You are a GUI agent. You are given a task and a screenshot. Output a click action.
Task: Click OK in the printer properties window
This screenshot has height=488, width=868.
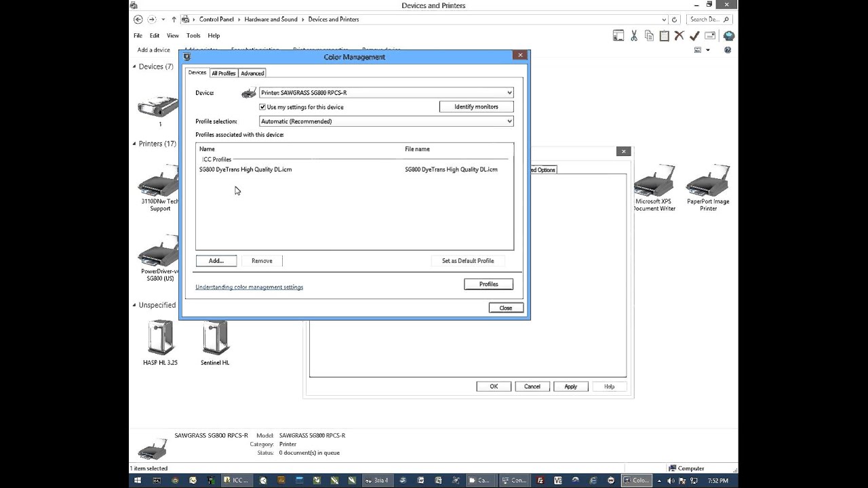point(494,386)
